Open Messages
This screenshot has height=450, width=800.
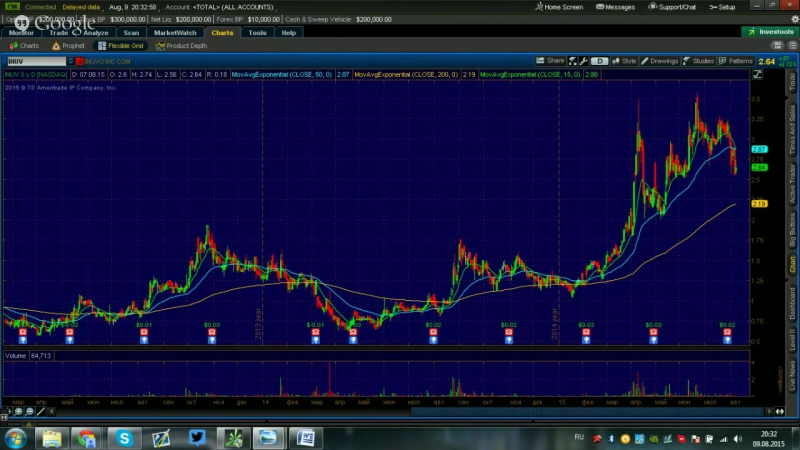(615, 7)
